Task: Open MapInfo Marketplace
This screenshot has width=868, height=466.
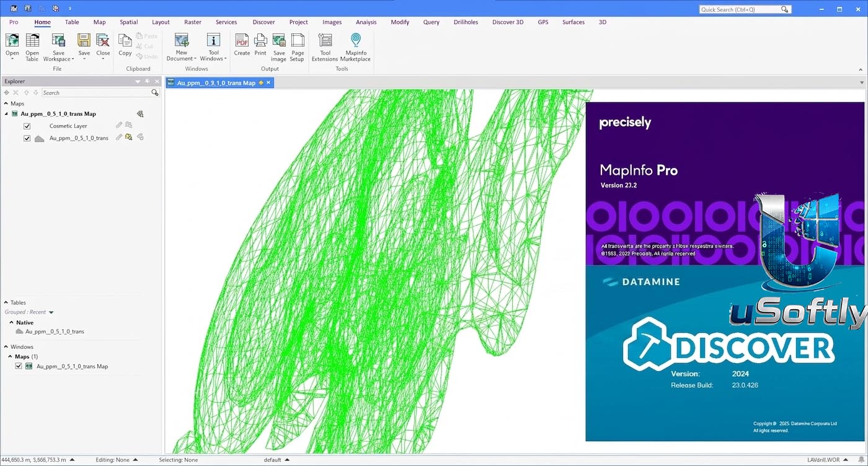Action: click(355, 46)
